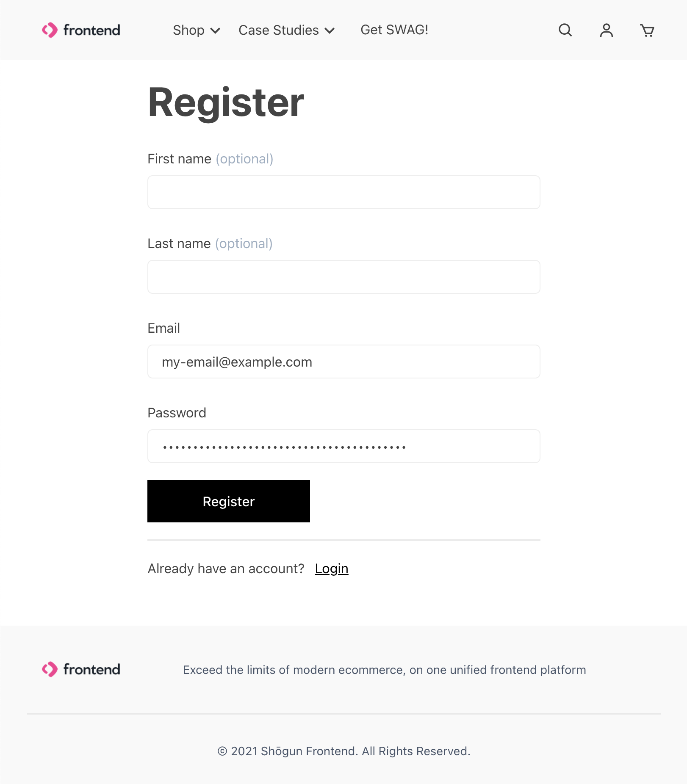Open the shopping cart icon
This screenshot has width=687, height=784.
[647, 30]
